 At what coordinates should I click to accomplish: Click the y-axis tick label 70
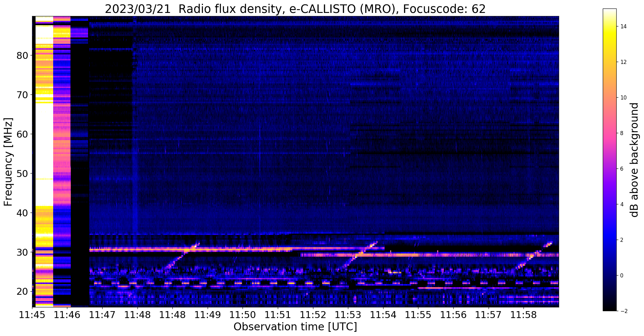coord(22,95)
